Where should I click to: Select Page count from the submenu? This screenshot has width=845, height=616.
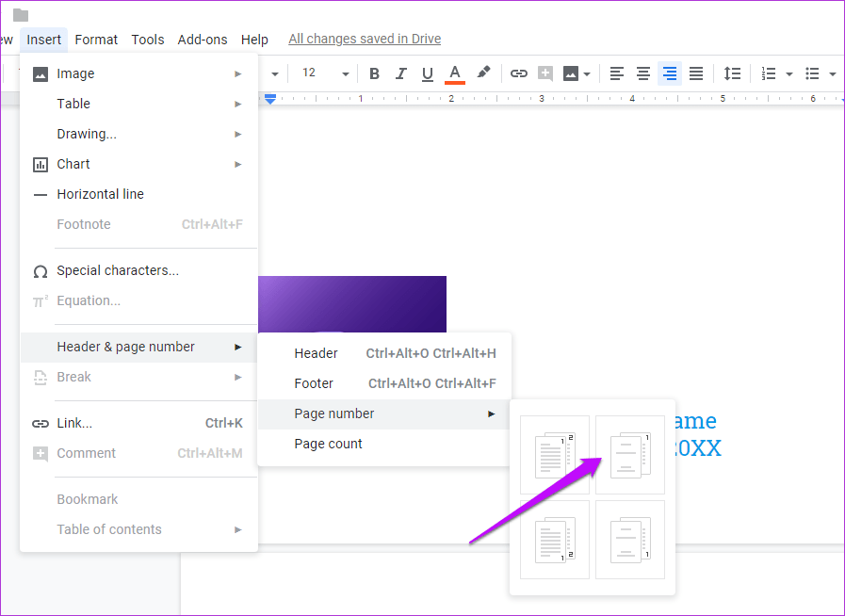328,444
